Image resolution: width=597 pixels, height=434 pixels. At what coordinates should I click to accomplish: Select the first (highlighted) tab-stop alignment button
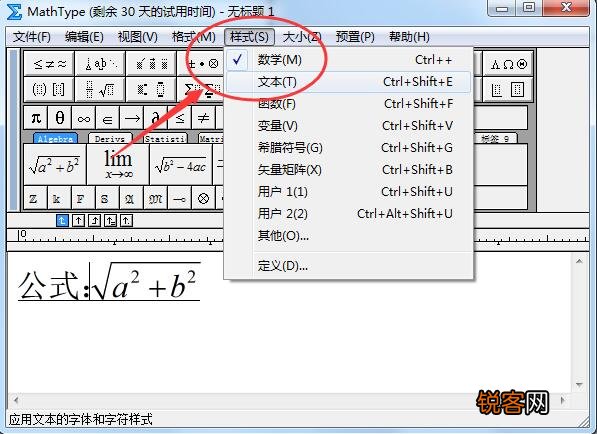pos(62,220)
